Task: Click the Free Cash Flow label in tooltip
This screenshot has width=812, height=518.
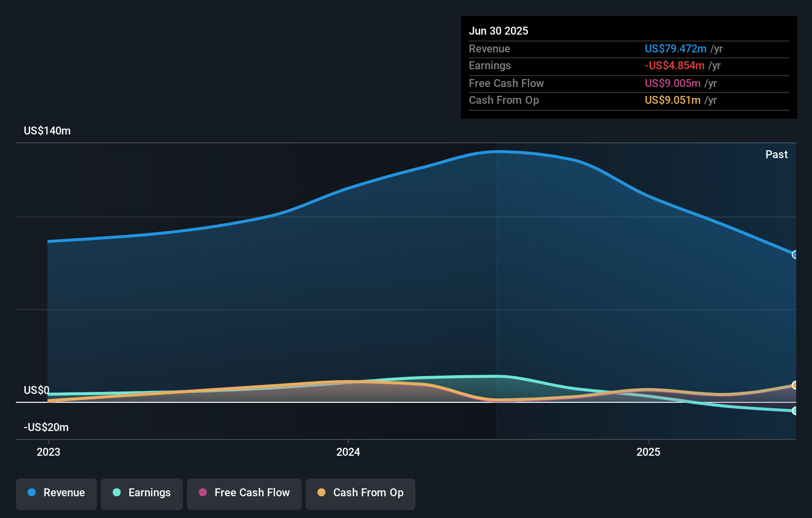Action: click(x=506, y=83)
